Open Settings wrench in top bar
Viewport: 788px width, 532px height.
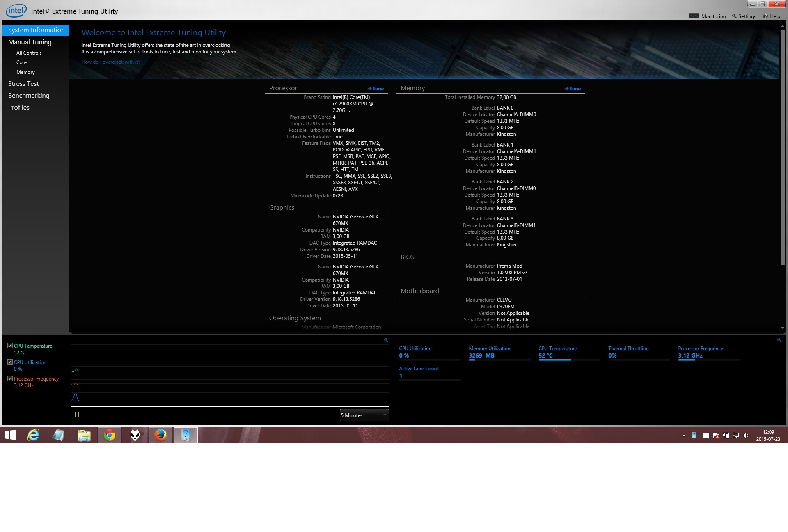(x=734, y=16)
